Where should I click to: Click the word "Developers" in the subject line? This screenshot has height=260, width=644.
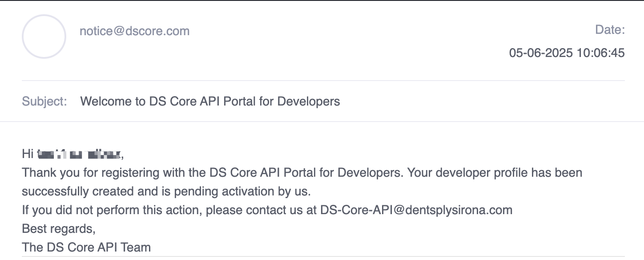coord(309,102)
